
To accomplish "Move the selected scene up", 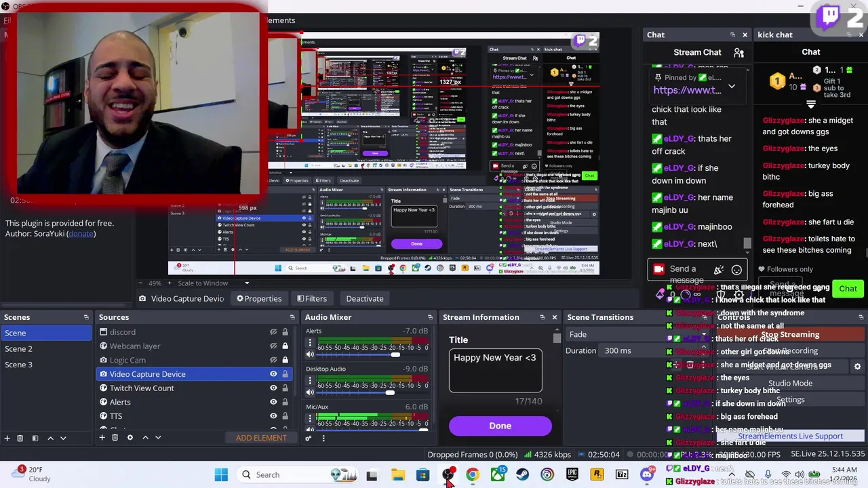I will click(x=50, y=438).
